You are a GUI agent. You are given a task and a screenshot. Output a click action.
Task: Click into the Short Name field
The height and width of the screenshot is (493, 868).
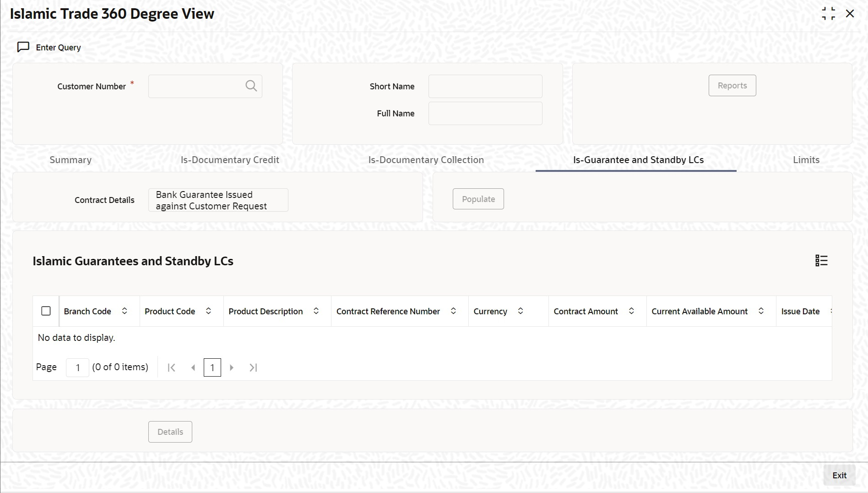(x=485, y=87)
